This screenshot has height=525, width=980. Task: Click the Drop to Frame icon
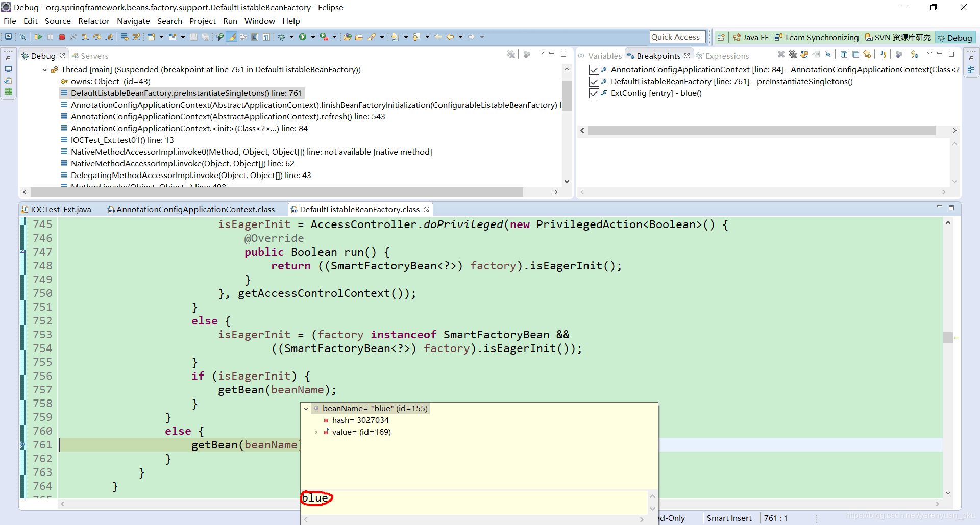[124, 37]
